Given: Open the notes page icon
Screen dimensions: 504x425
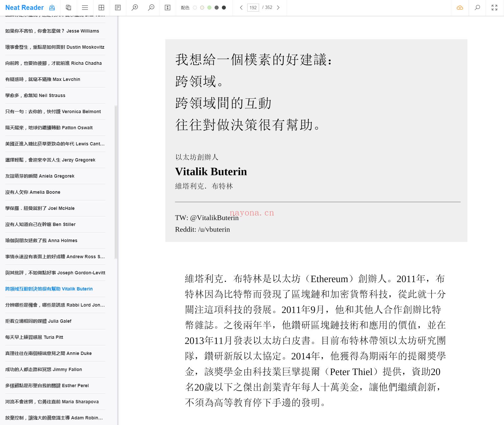Looking at the screenshot, I should [x=118, y=8].
